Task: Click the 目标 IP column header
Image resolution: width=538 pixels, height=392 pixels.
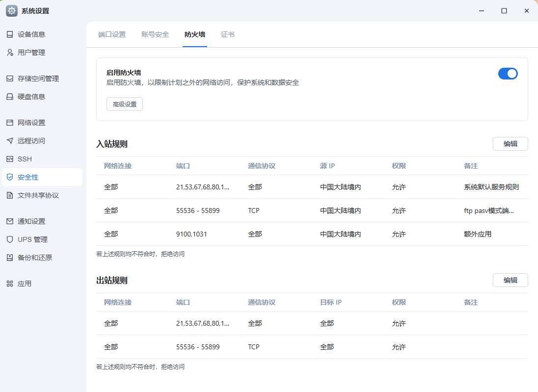Action: click(x=331, y=303)
